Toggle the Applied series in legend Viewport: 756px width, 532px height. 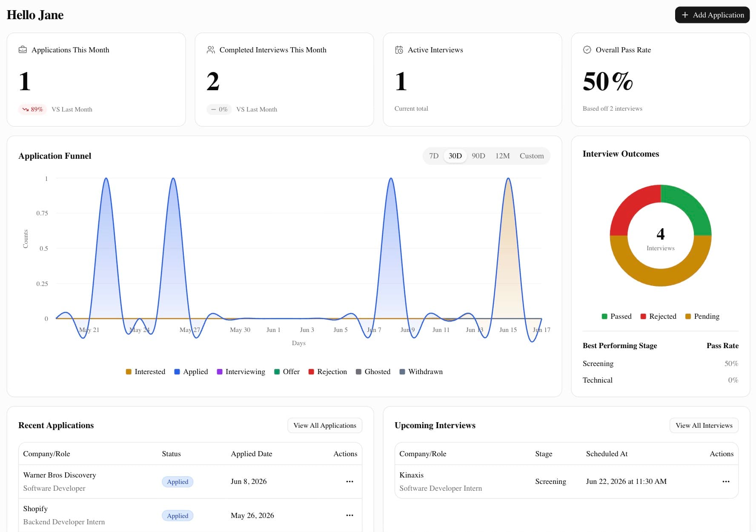click(191, 372)
